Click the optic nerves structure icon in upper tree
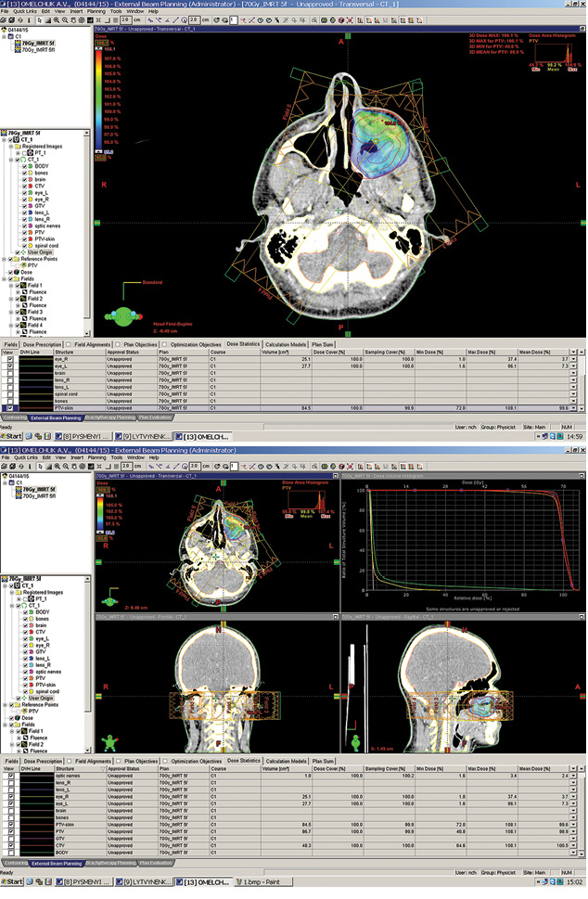This screenshot has width=588, height=899. coord(31,225)
